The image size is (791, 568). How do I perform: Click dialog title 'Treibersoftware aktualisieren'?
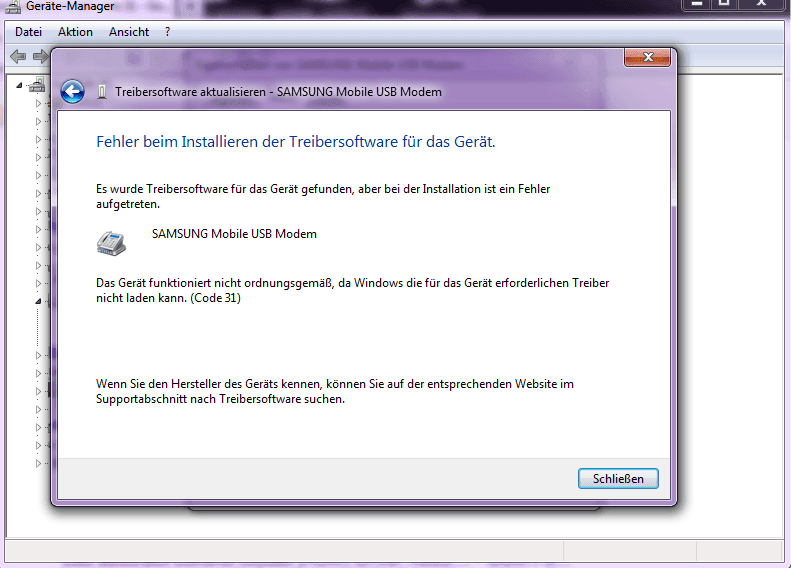coord(190,92)
